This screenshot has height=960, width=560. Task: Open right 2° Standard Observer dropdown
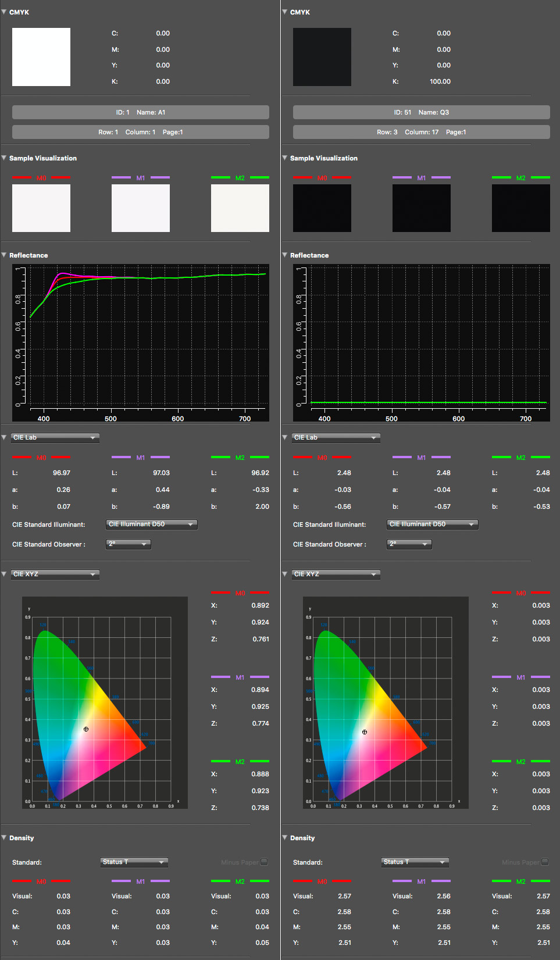(409, 544)
